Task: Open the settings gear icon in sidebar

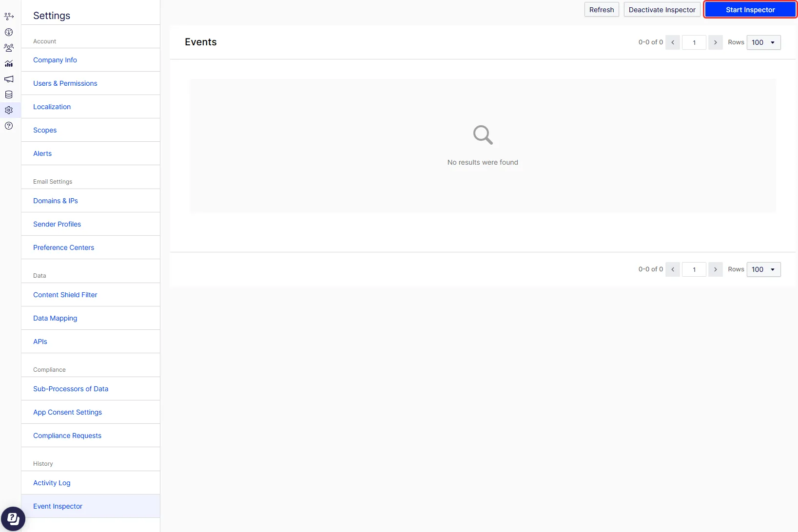Action: pyautogui.click(x=9, y=110)
